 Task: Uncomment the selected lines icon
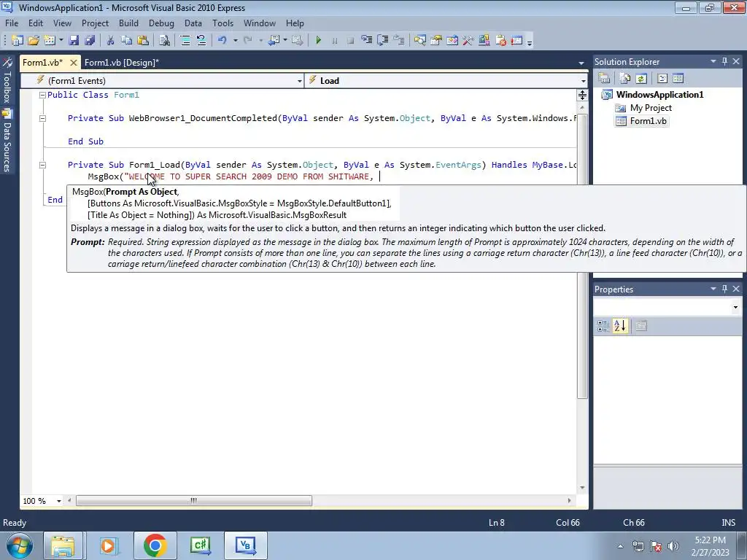point(201,41)
